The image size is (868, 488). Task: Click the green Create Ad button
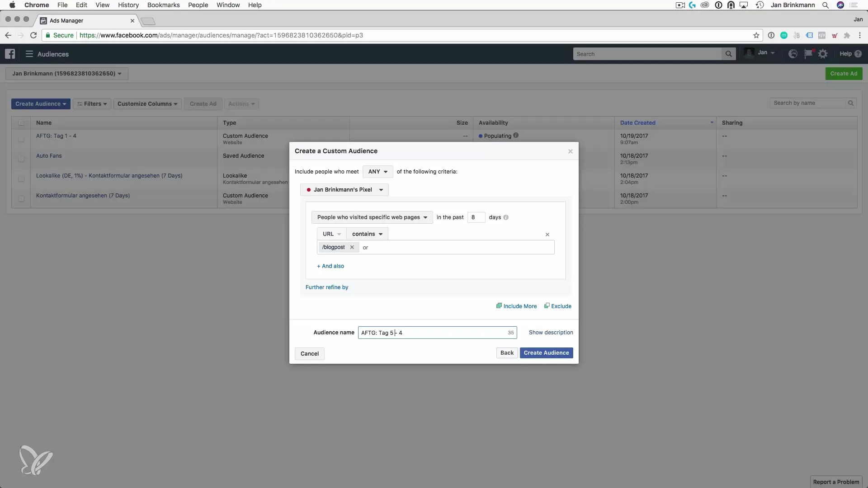(844, 74)
